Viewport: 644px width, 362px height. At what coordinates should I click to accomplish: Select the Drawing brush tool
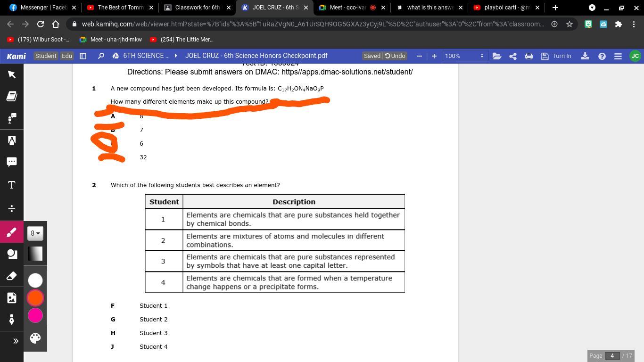(12, 232)
